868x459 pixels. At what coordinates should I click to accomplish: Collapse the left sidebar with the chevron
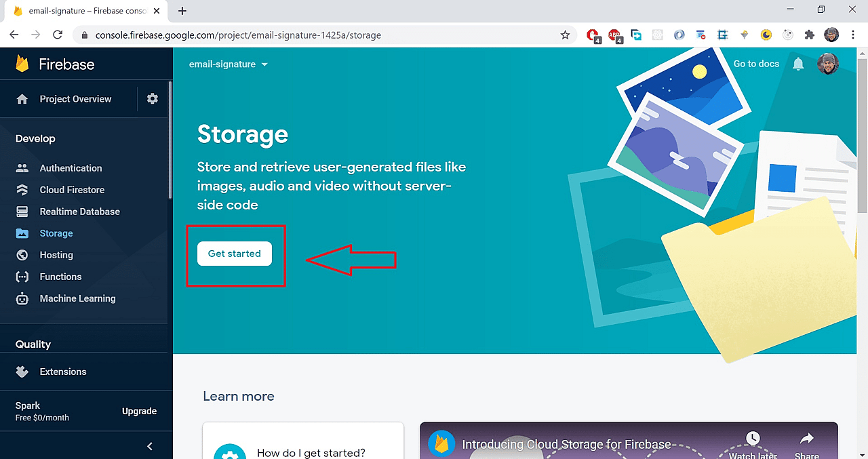click(x=149, y=446)
